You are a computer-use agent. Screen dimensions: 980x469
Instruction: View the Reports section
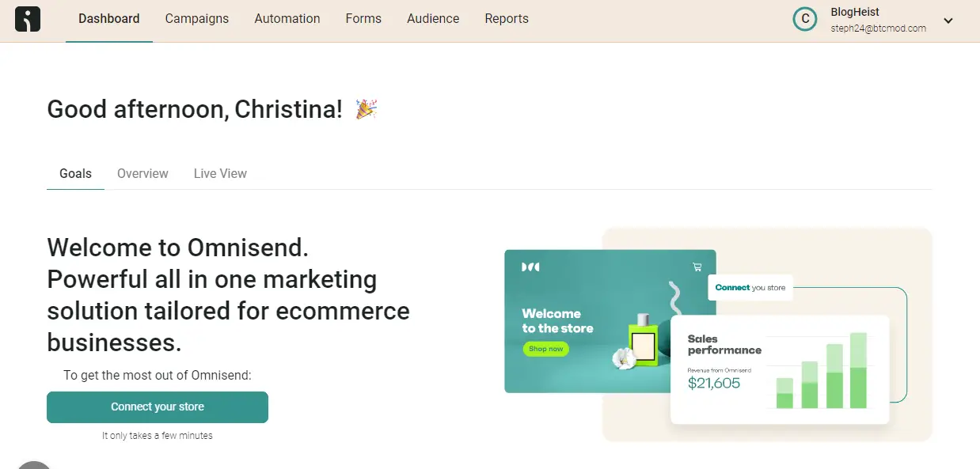(507, 18)
